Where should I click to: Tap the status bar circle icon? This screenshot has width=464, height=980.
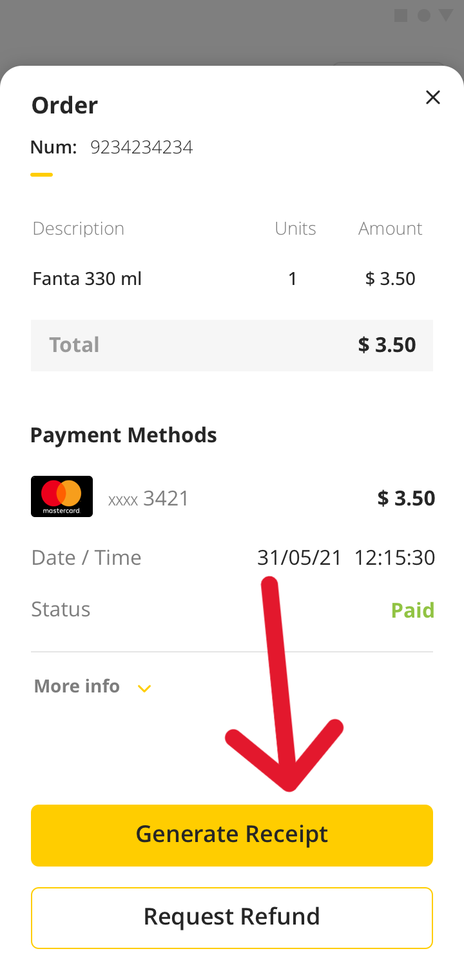[423, 15]
